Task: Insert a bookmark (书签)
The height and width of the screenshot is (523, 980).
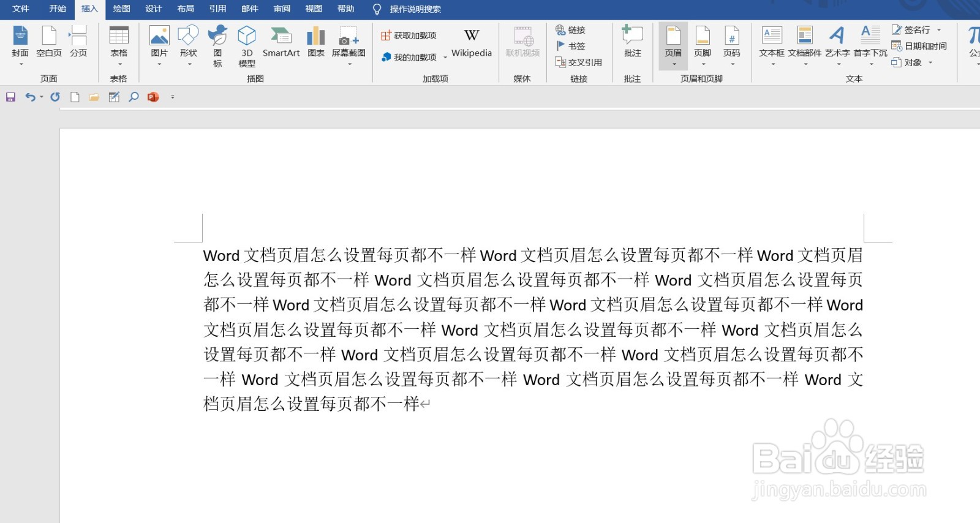Action: [570, 46]
